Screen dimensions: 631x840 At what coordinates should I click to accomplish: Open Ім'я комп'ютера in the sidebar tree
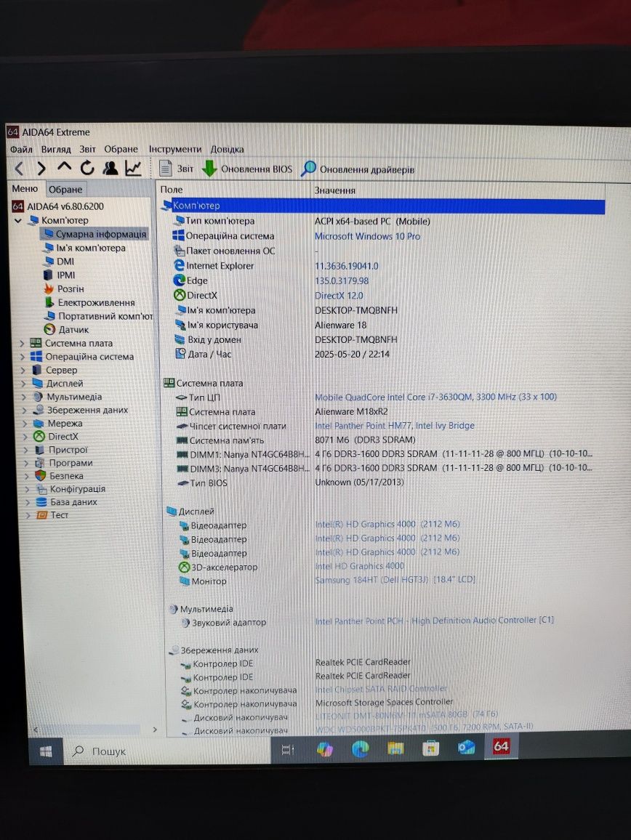pyautogui.click(x=85, y=248)
